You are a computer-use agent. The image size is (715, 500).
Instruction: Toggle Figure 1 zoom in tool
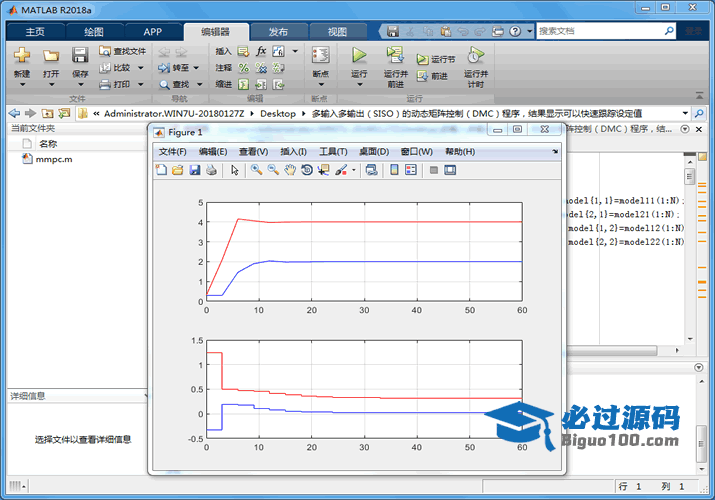(x=257, y=170)
